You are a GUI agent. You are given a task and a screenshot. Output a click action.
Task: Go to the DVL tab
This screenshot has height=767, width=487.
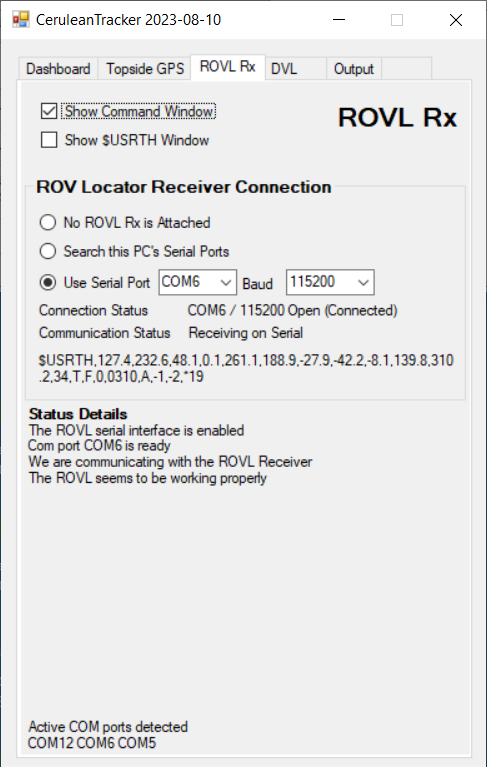(296, 68)
